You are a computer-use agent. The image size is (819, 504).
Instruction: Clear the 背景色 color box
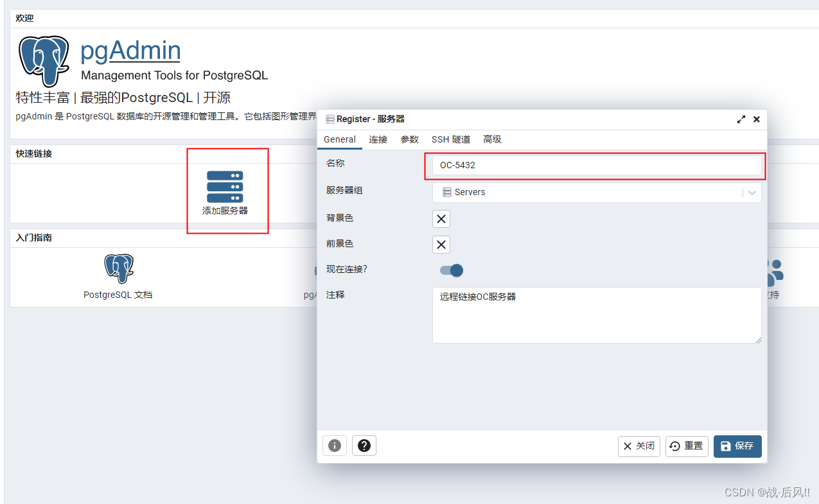441,219
